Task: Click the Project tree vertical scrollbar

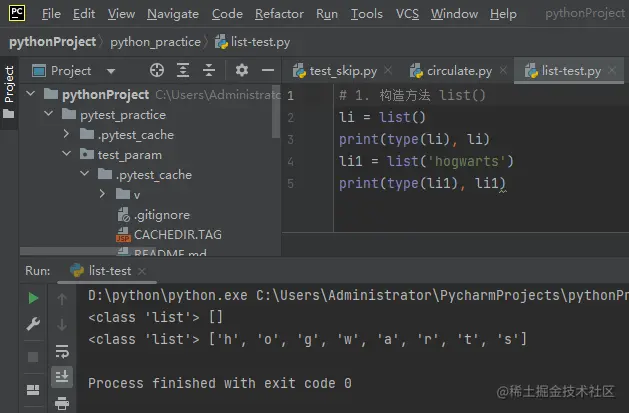Action: (x=276, y=111)
